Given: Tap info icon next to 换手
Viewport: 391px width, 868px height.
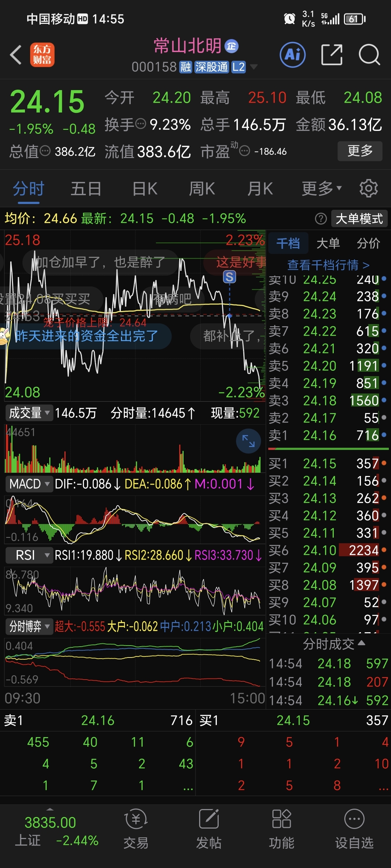Looking at the screenshot, I should (x=140, y=124).
